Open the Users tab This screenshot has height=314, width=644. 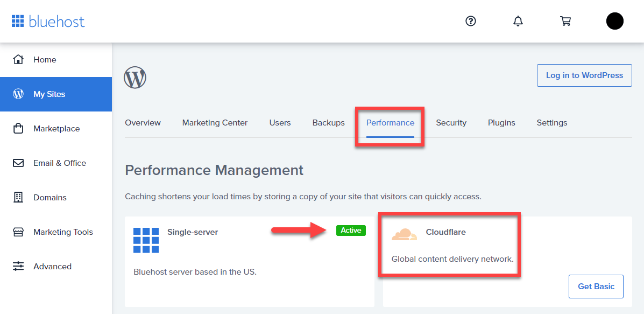tap(280, 122)
